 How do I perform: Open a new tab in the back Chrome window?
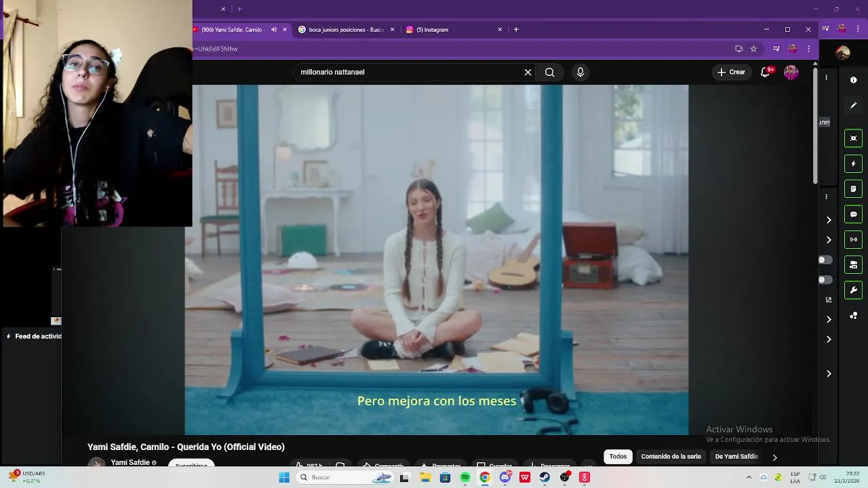click(x=239, y=9)
